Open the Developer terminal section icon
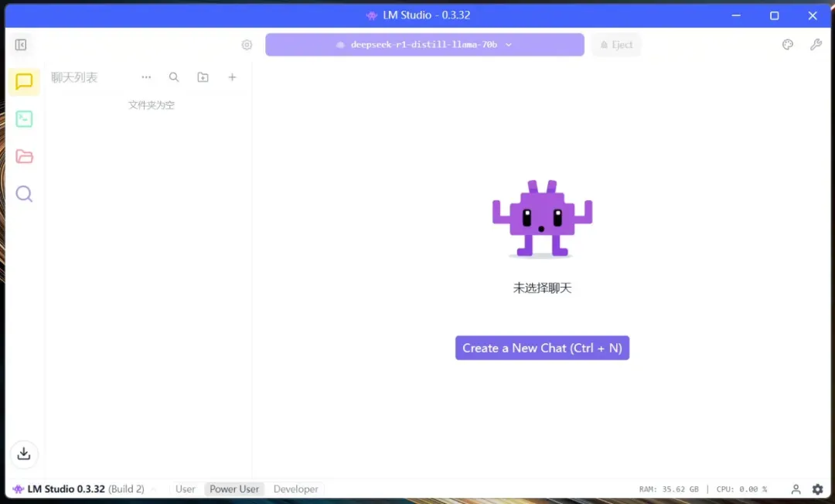 pos(24,119)
